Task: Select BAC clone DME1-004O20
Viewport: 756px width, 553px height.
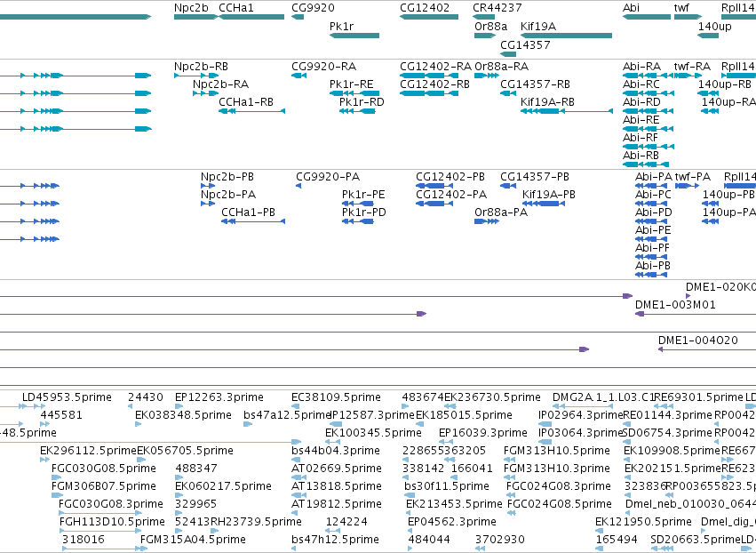Action: (x=698, y=341)
